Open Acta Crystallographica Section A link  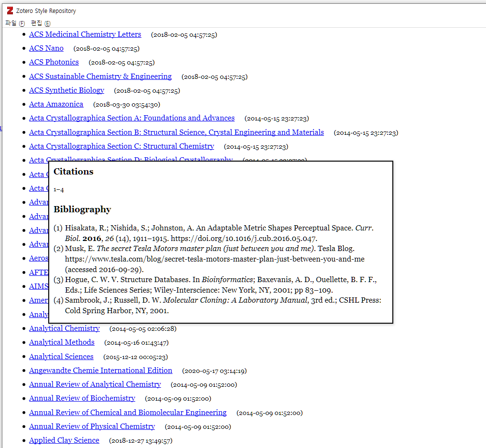pyautogui.click(x=132, y=118)
